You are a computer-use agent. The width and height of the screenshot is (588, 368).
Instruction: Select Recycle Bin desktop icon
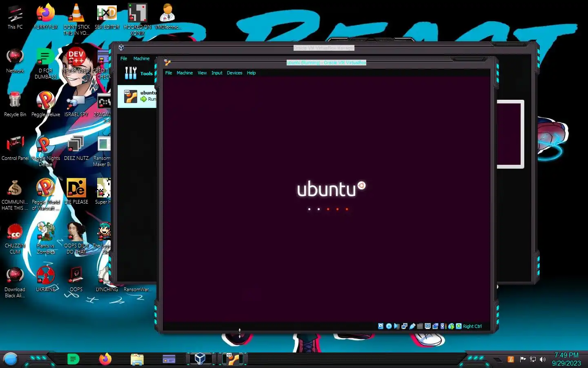[x=15, y=104]
